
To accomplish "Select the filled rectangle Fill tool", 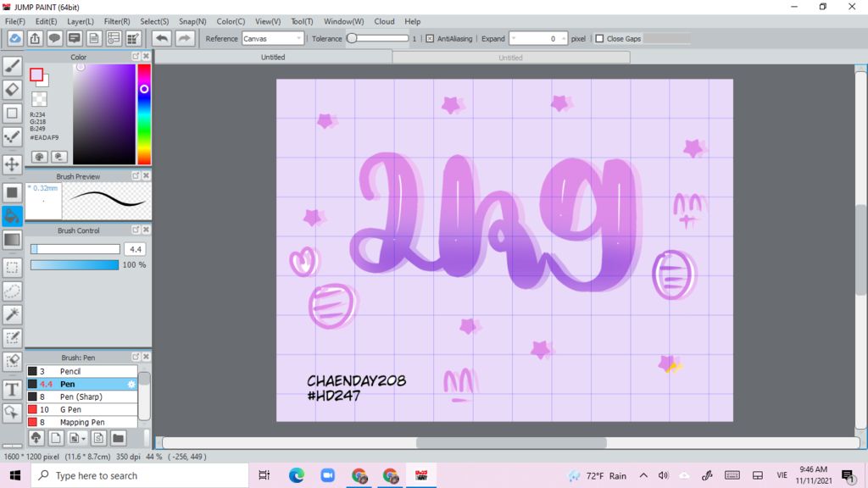I will point(12,192).
